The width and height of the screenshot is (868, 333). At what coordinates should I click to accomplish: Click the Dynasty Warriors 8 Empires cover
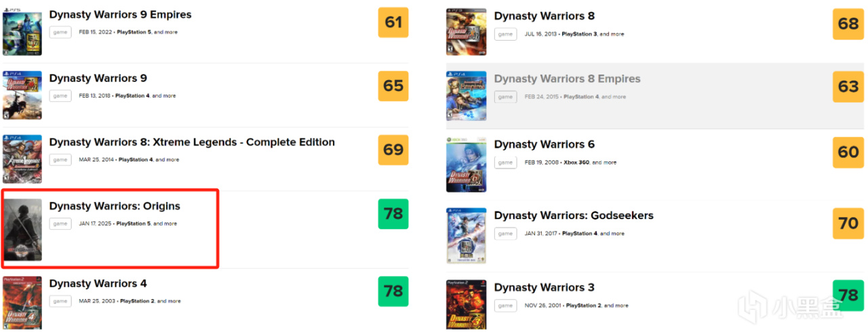pyautogui.click(x=467, y=96)
